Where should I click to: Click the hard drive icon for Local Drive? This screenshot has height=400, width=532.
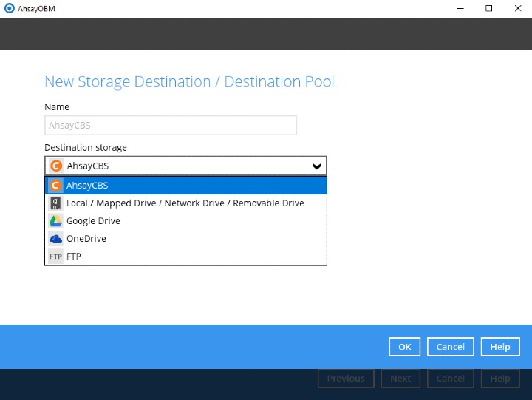tap(55, 203)
